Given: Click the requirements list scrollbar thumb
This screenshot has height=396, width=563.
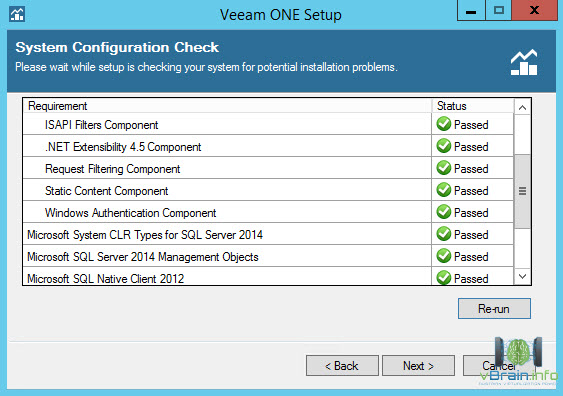Looking at the screenshot, I should click(522, 191).
